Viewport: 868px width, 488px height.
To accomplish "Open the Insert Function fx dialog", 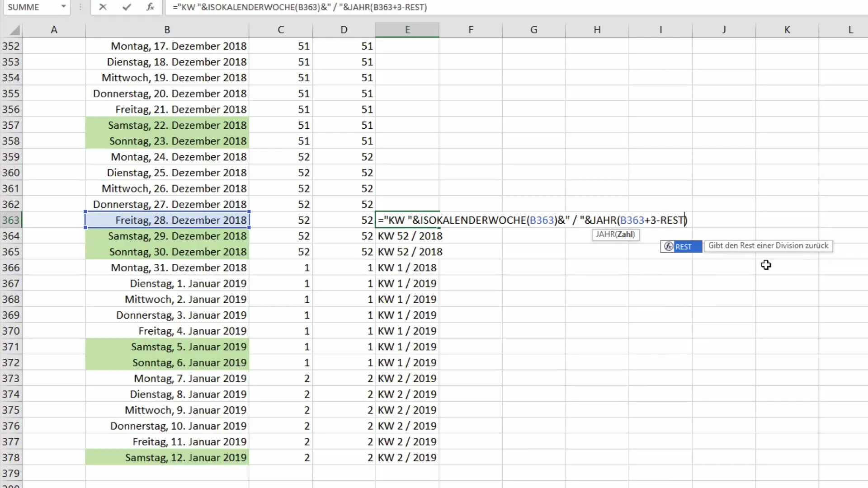I will click(150, 7).
